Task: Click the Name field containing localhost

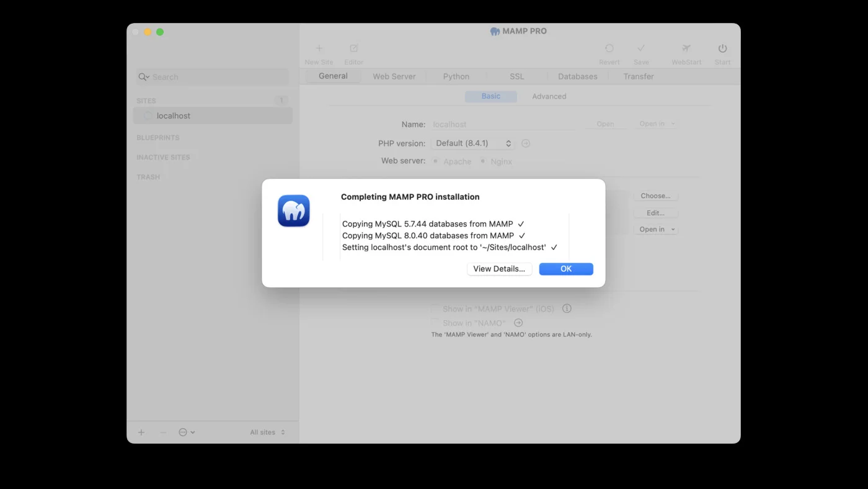Action: click(503, 124)
